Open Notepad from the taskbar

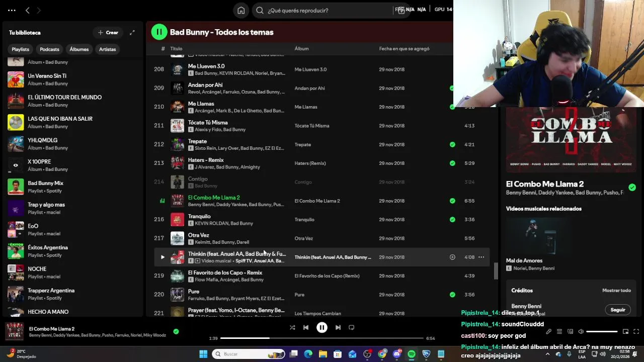coord(441,354)
